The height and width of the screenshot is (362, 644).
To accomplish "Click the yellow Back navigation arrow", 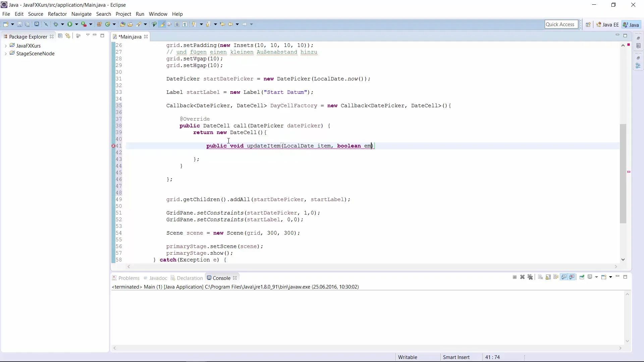I will click(230, 24).
